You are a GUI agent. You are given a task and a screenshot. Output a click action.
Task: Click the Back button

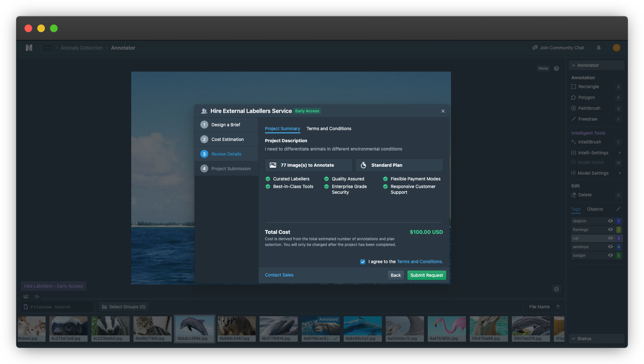(x=396, y=275)
